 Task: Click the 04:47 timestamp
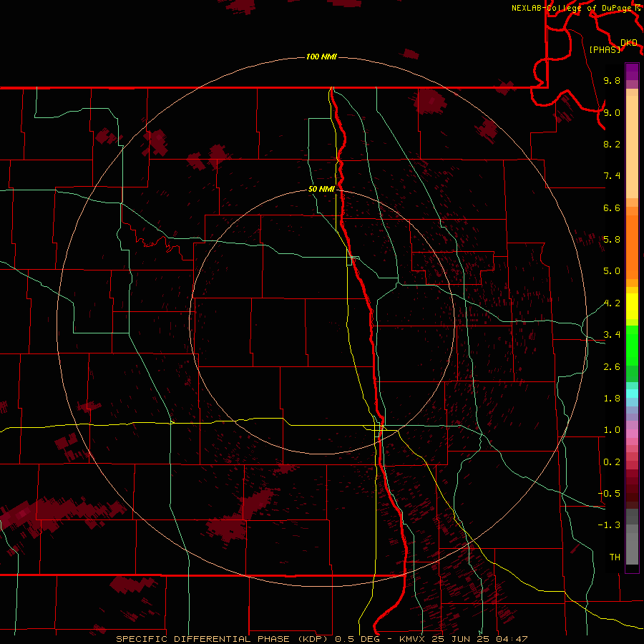pyautogui.click(x=512, y=639)
